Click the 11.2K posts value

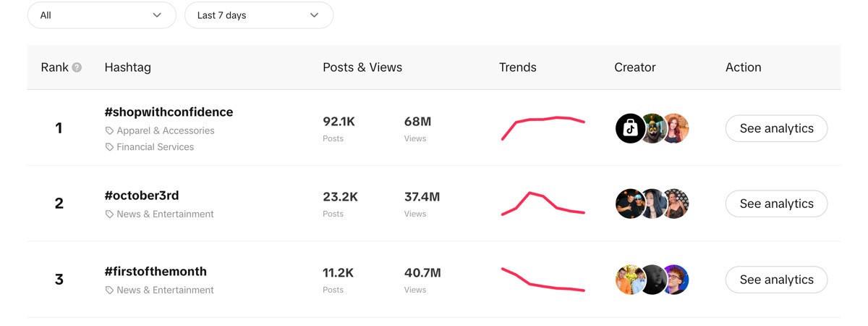(x=339, y=272)
